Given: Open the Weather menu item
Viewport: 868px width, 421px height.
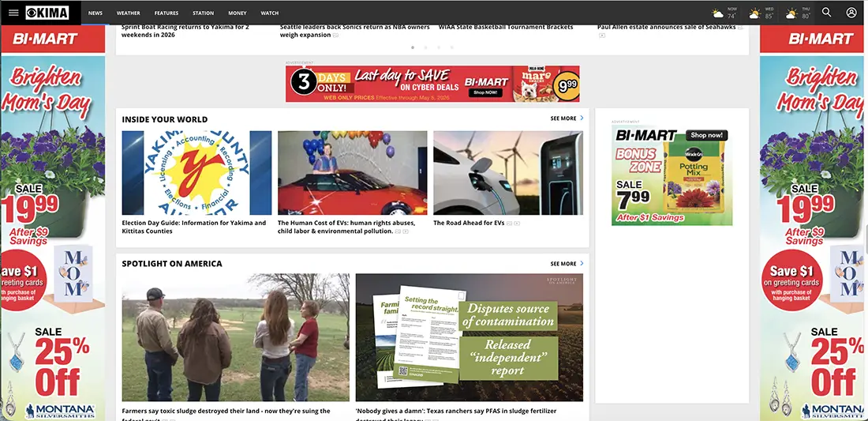Looking at the screenshot, I should (x=128, y=13).
